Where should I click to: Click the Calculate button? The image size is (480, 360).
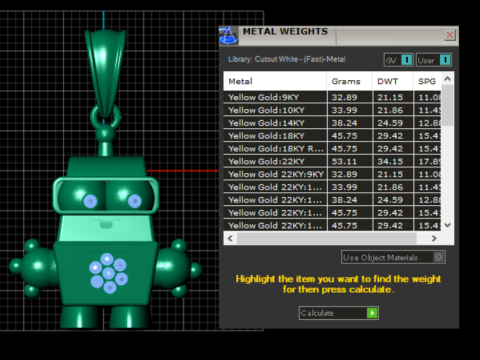point(339,313)
